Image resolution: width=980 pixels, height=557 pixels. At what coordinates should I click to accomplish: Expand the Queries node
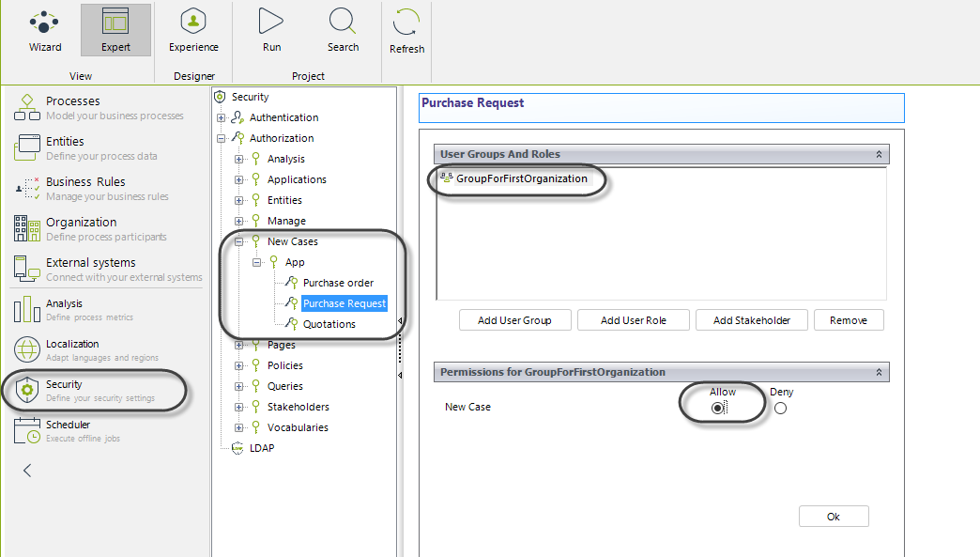[238, 386]
